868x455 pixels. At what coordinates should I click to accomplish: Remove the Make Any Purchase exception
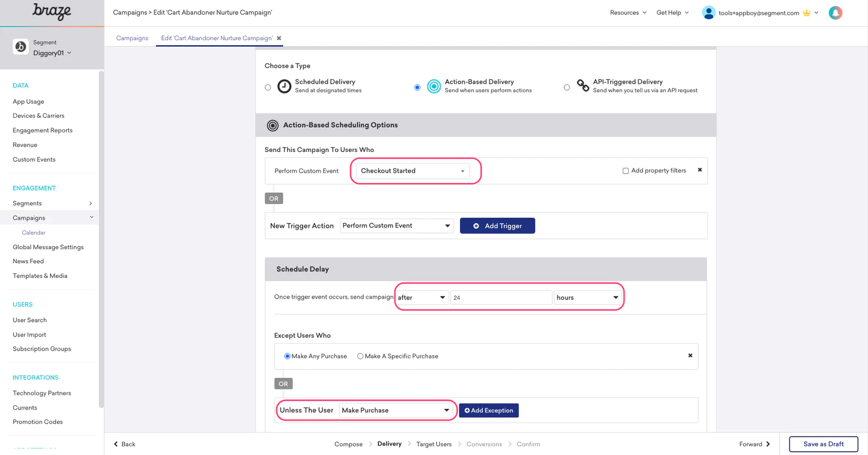[690, 356]
